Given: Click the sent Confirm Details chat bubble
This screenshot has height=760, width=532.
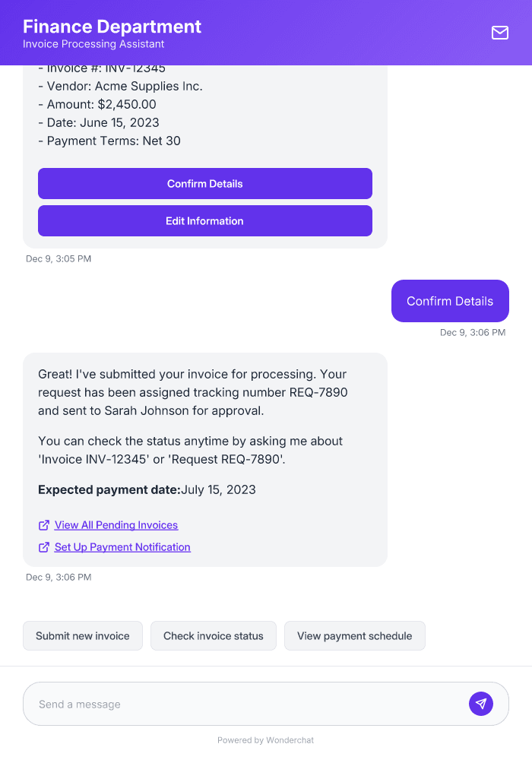Looking at the screenshot, I should [x=450, y=301].
